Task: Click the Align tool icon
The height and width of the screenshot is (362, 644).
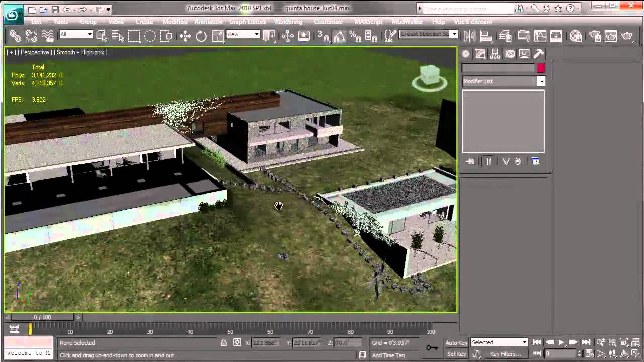Action: (x=486, y=36)
